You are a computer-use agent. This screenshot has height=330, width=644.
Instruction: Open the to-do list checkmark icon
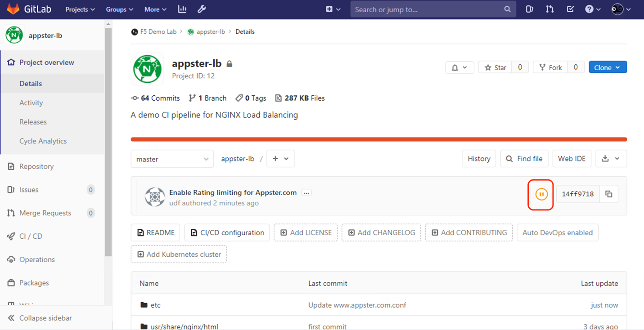coord(570,9)
